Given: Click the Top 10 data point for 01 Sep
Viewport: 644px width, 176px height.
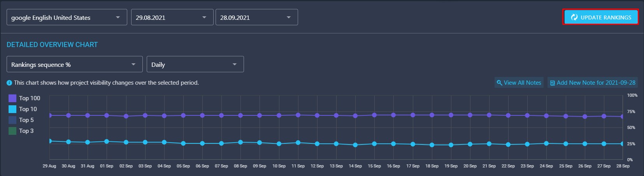Looking at the screenshot, I should point(107,141).
